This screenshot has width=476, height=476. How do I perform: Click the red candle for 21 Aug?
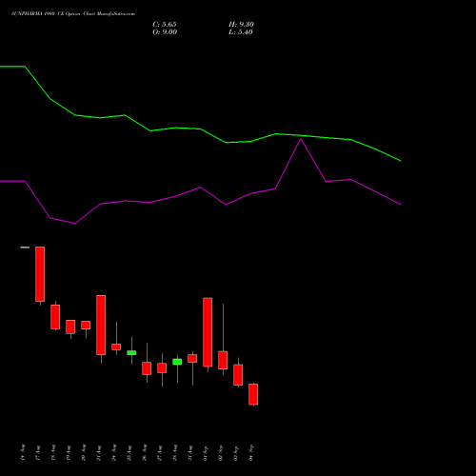(101, 325)
